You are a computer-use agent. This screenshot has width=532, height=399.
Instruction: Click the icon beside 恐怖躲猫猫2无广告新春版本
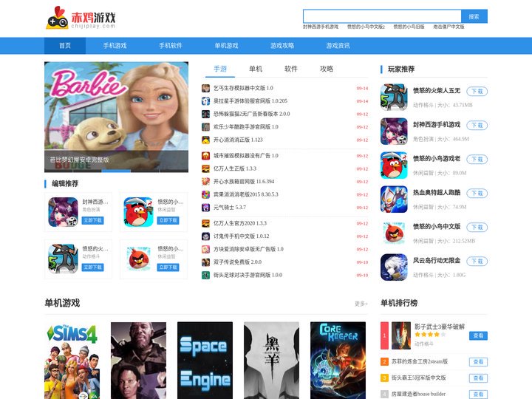[205, 114]
